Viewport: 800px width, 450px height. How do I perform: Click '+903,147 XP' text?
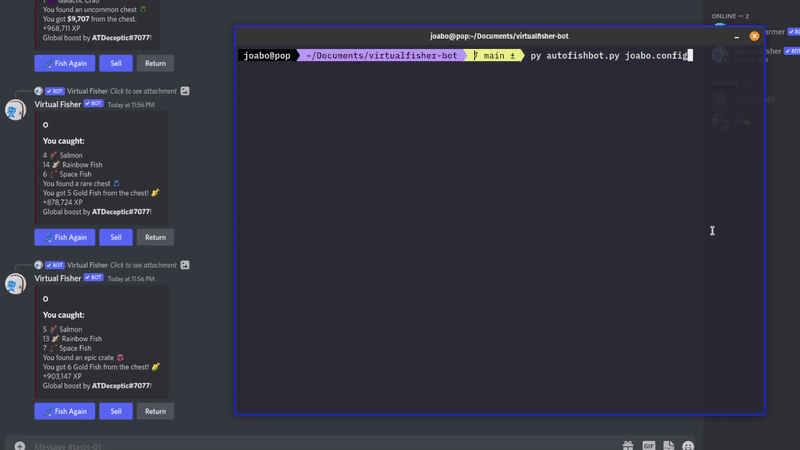(62, 377)
